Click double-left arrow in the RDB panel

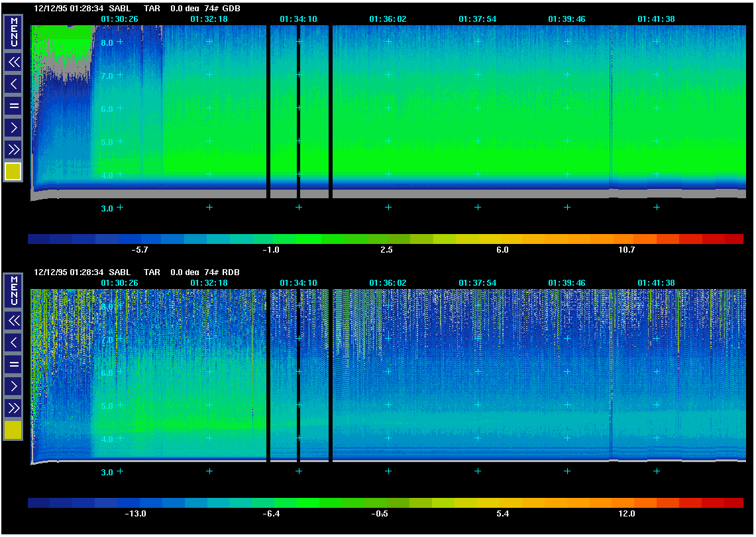pyautogui.click(x=13, y=321)
